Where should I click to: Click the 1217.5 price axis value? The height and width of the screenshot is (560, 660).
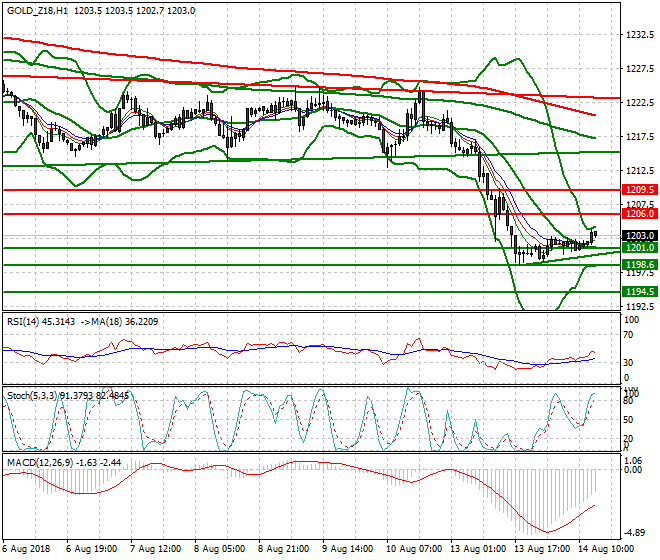(639, 137)
